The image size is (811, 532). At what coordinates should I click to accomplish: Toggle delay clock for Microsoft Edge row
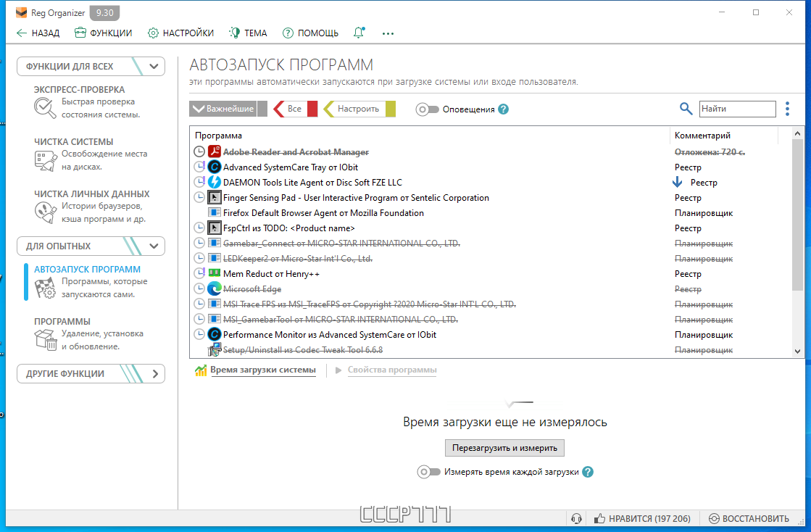click(x=199, y=288)
